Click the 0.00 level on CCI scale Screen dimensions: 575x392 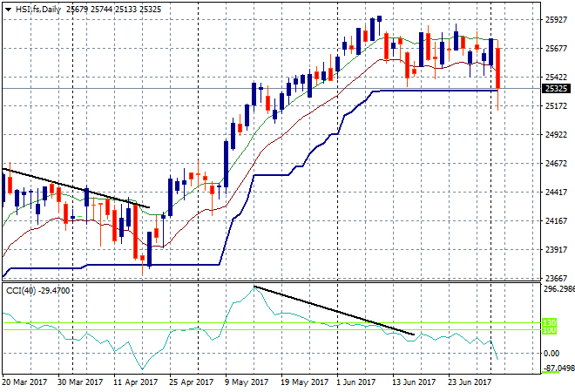click(551, 353)
